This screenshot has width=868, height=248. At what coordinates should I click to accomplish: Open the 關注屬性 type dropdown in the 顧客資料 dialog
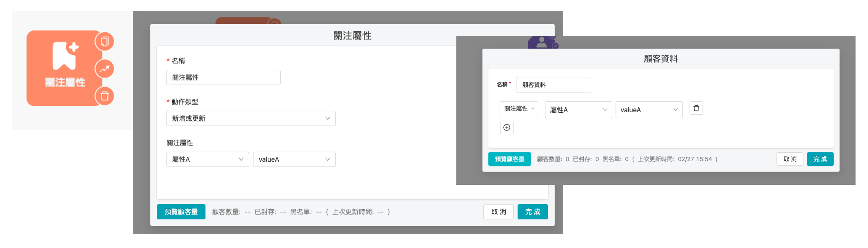[519, 109]
